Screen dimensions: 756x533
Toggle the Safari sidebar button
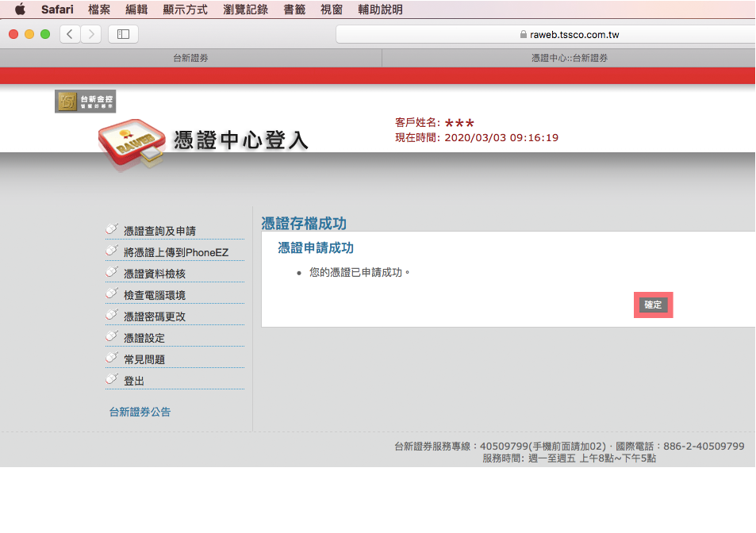click(124, 34)
